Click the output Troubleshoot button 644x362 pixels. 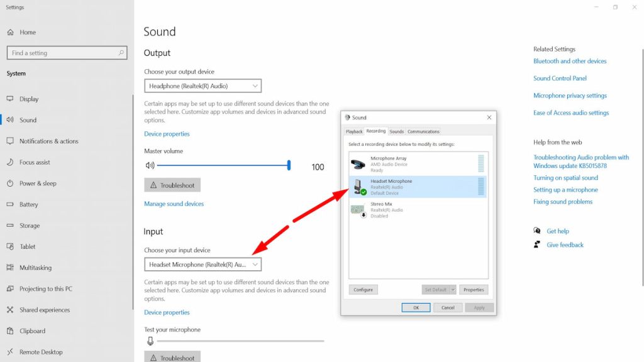tap(172, 185)
